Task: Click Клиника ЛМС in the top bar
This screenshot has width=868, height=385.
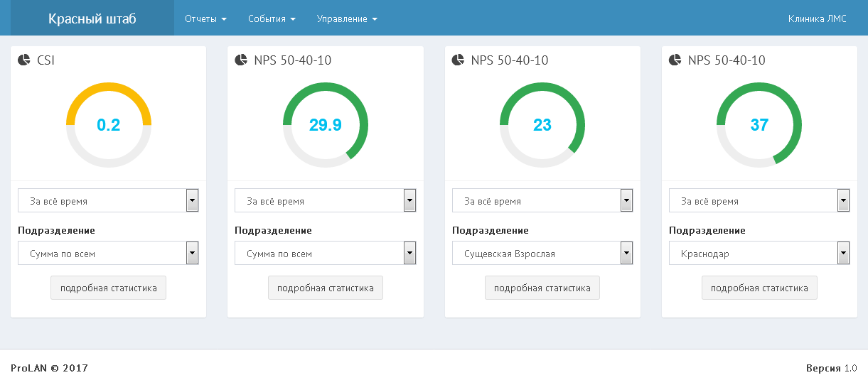Action: 817,18
